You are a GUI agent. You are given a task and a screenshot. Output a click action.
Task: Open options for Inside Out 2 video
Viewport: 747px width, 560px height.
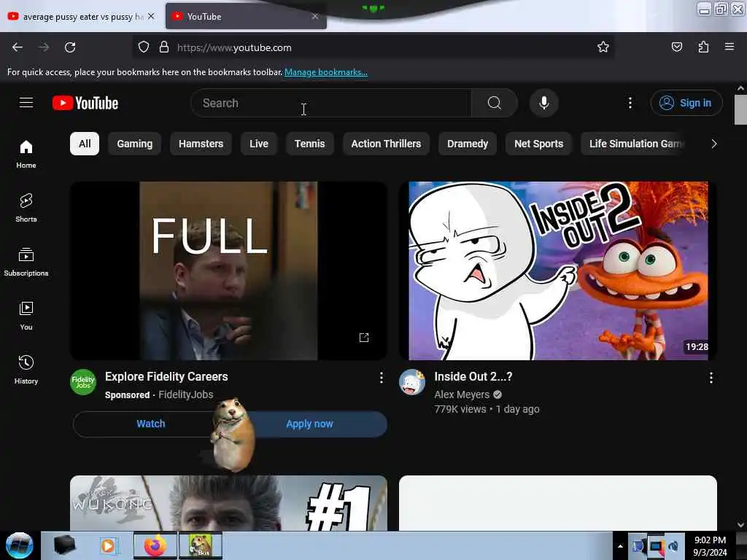711,378
